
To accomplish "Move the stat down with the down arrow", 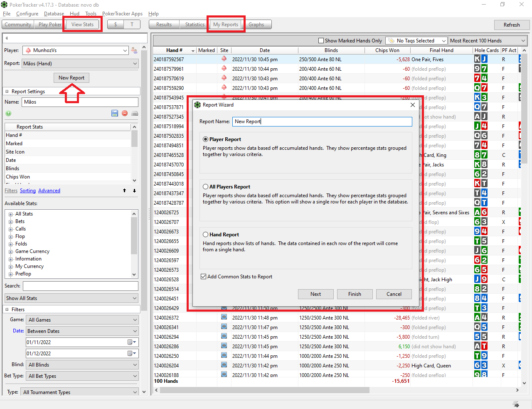I will point(134,191).
